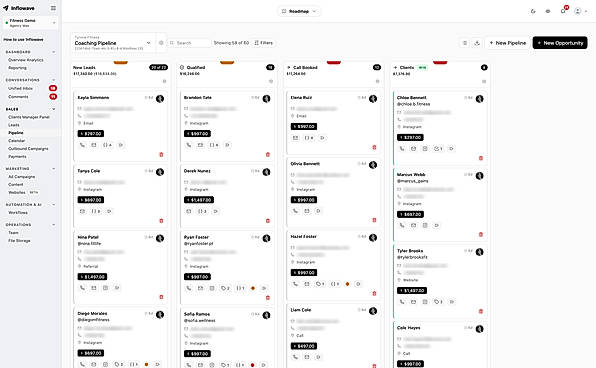The image size is (596, 368).
Task: Open the Clients column options menu icon
Action: click(x=484, y=81)
